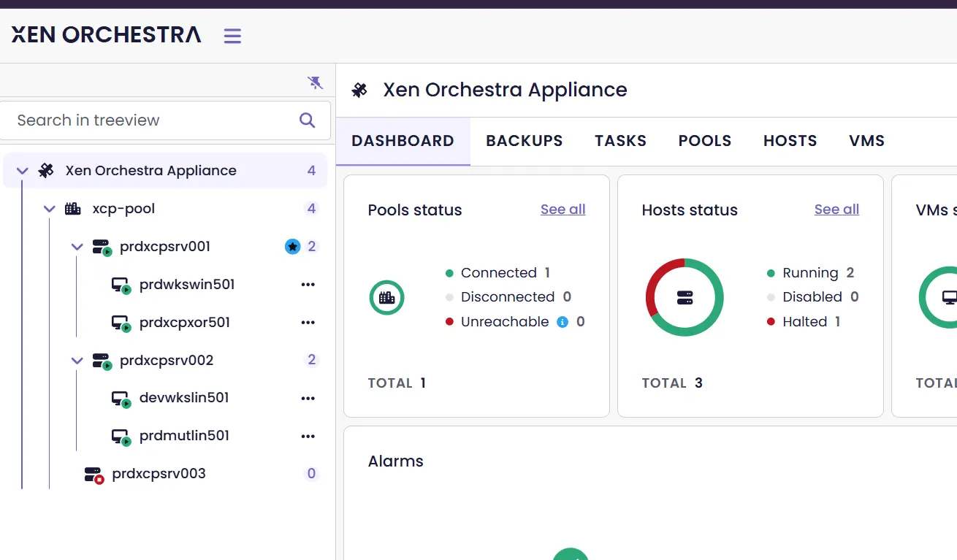Screen dimensions: 957x560
Task: Click the unpin treeview icon
Action: (315, 83)
